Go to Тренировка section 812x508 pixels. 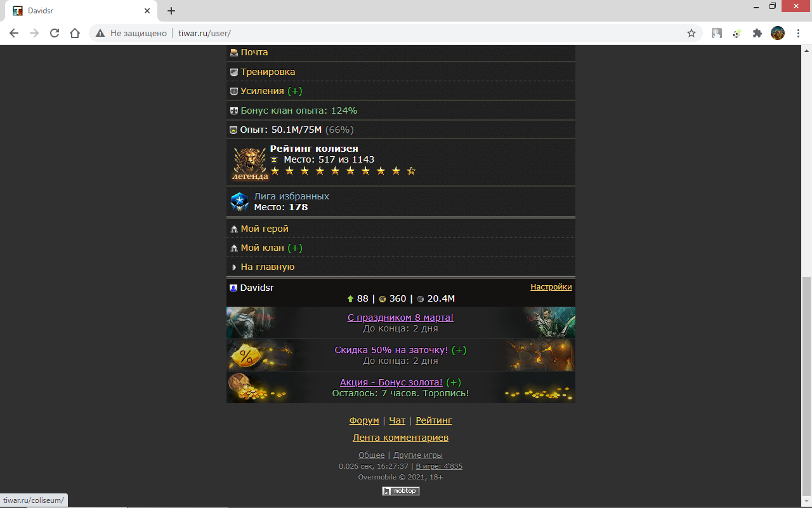[268, 72]
